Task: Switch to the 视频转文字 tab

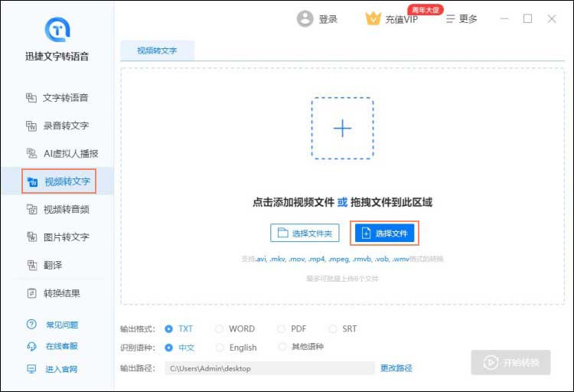Action: (x=158, y=51)
